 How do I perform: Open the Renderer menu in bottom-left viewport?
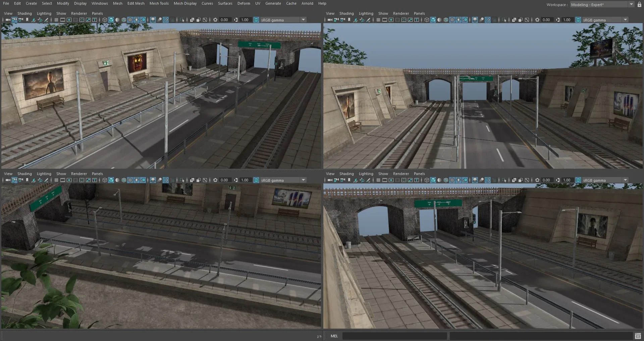tap(79, 174)
